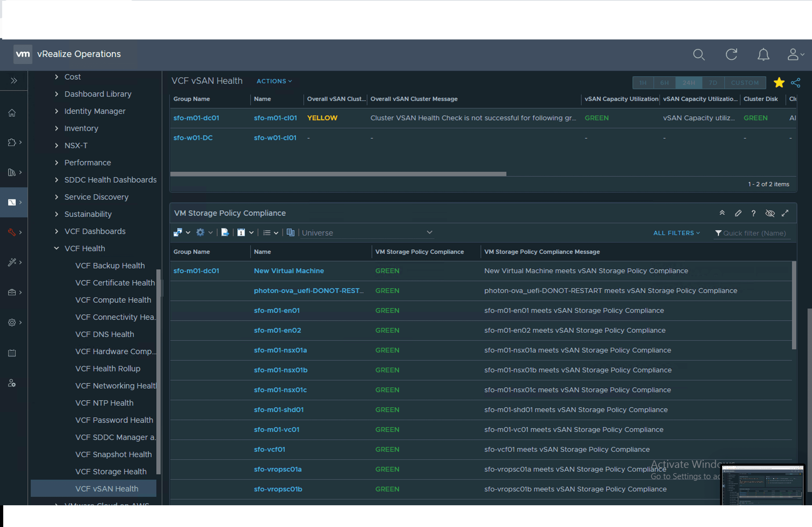Open the global search icon
This screenshot has height=527, width=812.
click(698, 54)
